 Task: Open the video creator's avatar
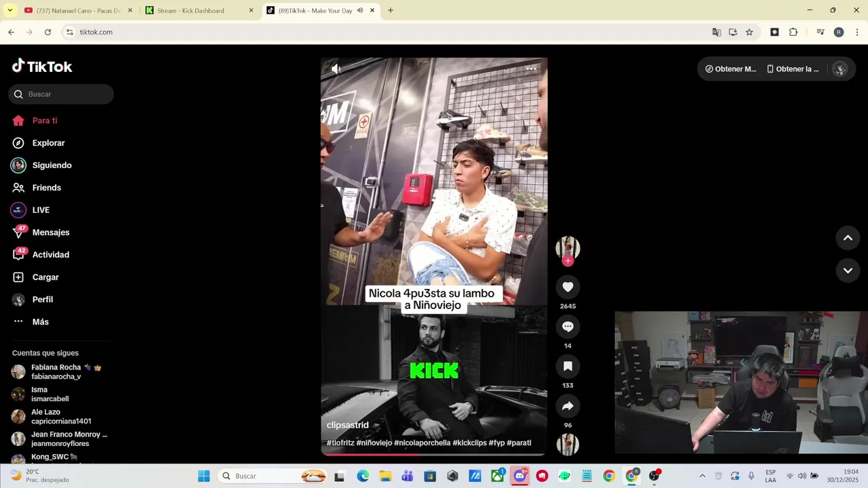pyautogui.click(x=568, y=247)
